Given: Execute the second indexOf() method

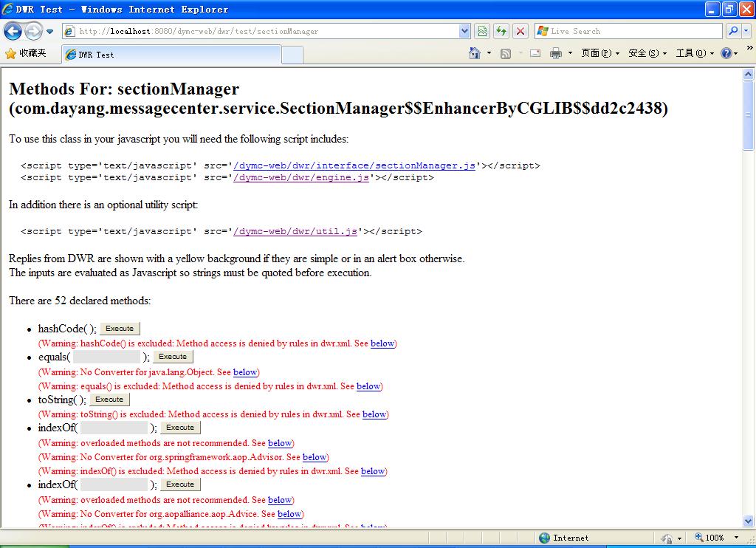Looking at the screenshot, I should tap(180, 484).
